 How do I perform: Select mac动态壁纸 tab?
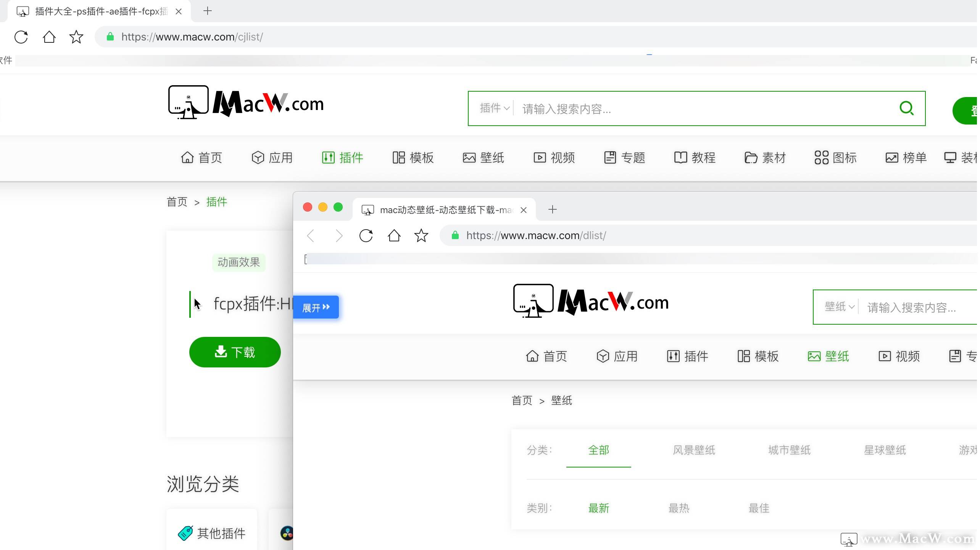[x=444, y=210]
